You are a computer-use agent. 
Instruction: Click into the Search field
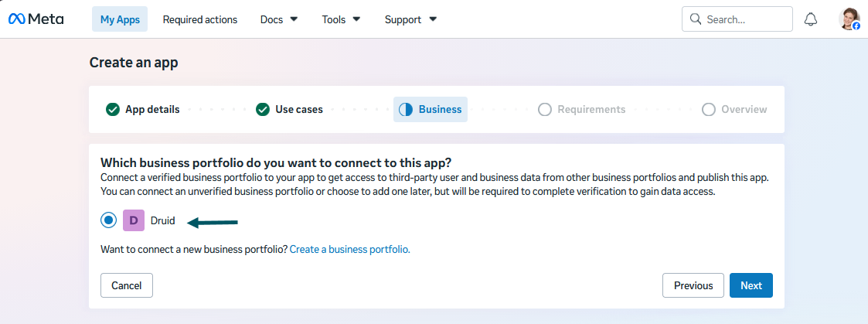pyautogui.click(x=737, y=19)
